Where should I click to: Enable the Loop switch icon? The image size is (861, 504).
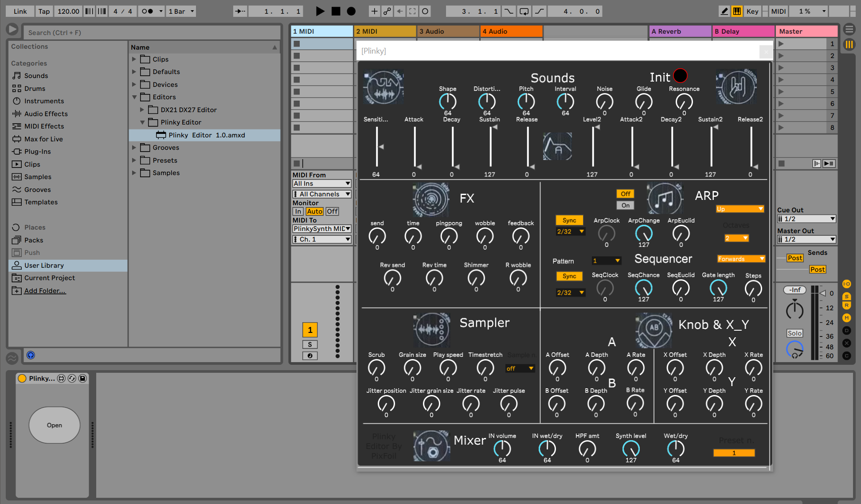click(524, 11)
